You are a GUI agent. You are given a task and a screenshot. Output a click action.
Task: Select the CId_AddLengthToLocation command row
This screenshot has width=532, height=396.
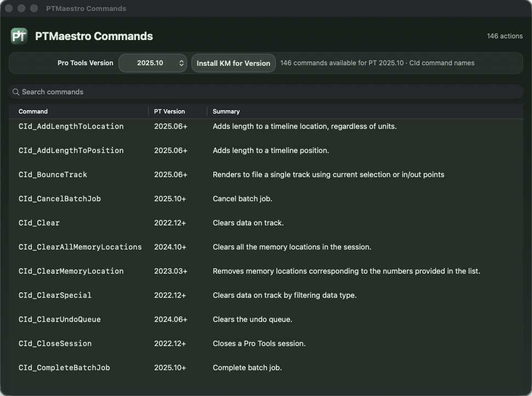266,126
